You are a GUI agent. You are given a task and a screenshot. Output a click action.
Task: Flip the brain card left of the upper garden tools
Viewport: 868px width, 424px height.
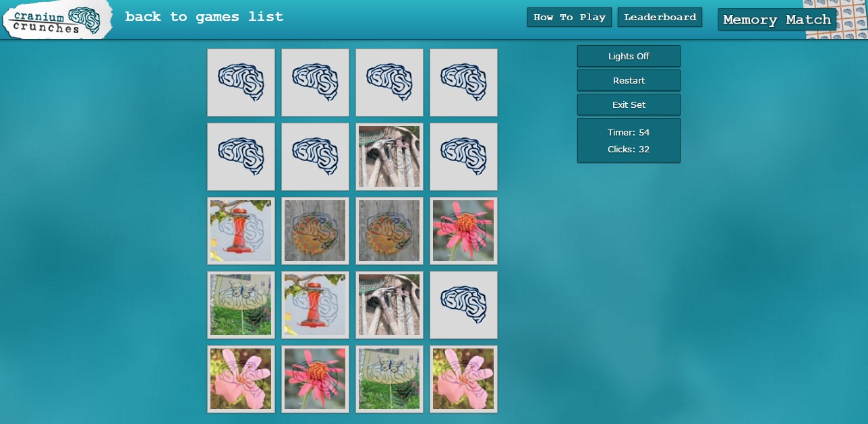(x=315, y=156)
